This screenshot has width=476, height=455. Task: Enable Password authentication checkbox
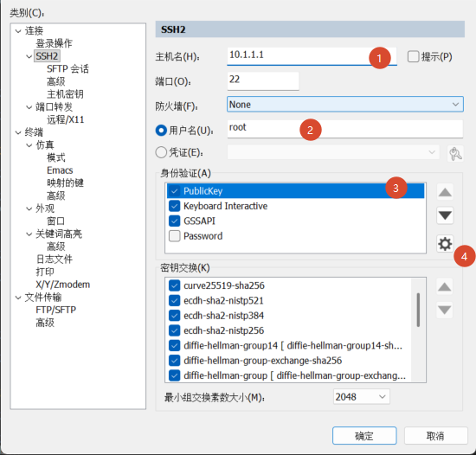coord(174,236)
